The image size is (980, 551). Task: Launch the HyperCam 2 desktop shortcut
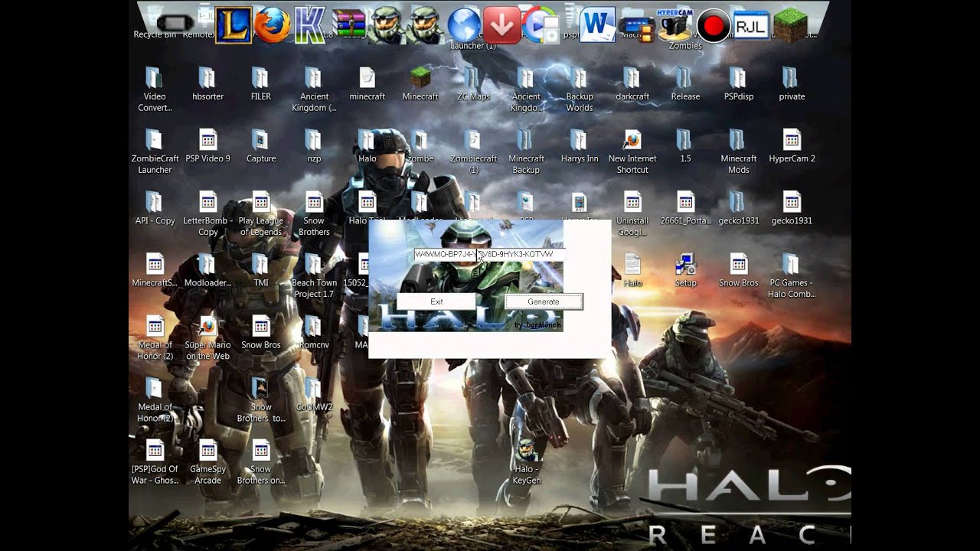(792, 146)
